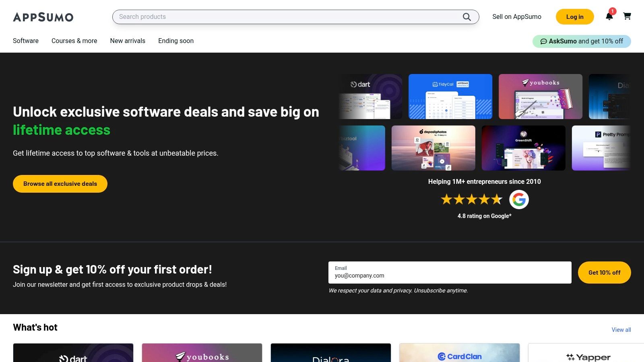Click the notification badge showing 1
Screen dimensions: 644x362
point(612,11)
